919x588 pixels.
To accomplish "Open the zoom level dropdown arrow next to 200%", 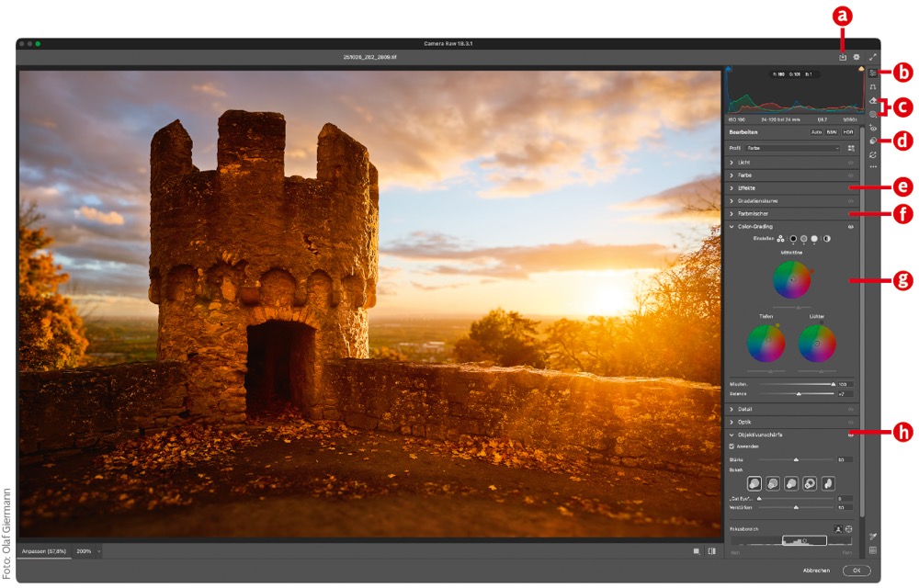I will (99, 551).
